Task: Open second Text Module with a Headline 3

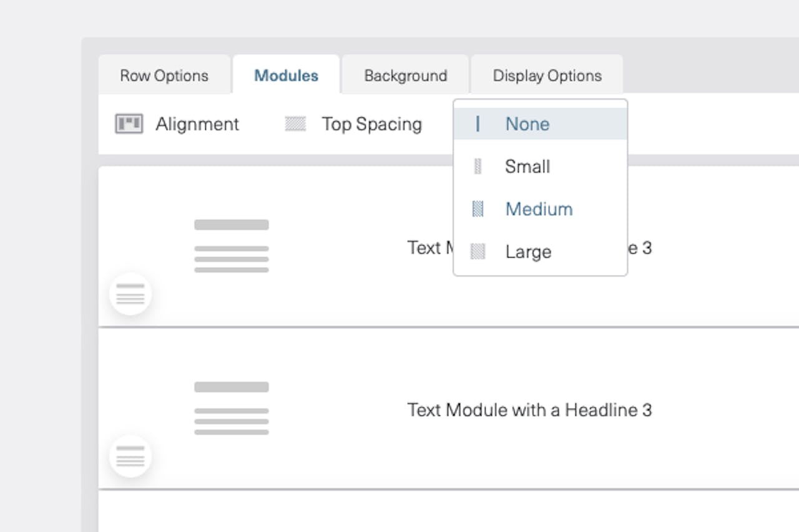Action: point(529,410)
